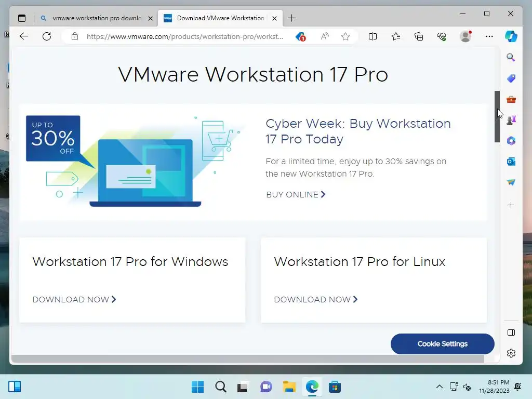Refresh the current page

coord(47,36)
